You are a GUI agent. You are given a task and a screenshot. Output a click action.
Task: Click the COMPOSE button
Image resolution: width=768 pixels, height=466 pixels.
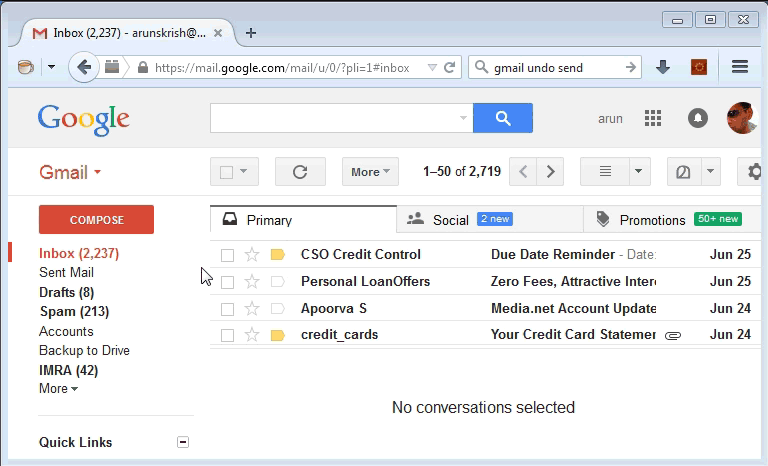click(x=96, y=220)
